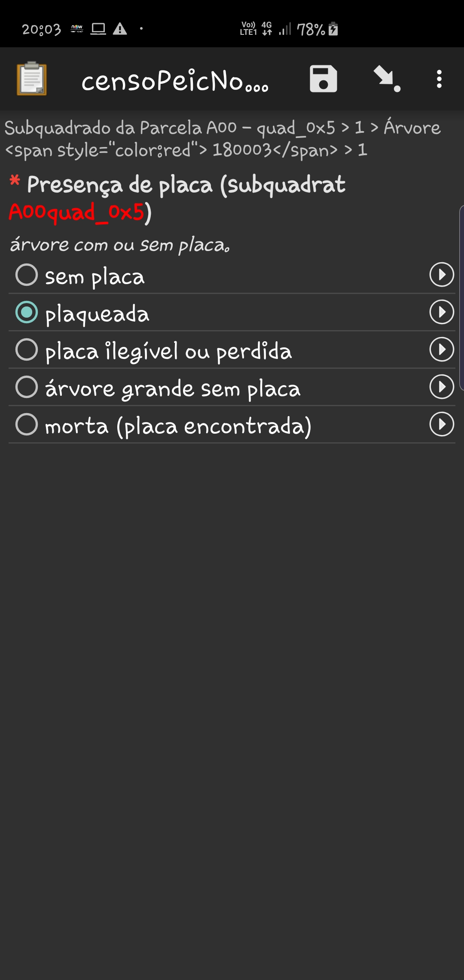Select the 'plaqueada' radio option
464x980 pixels.
(x=27, y=312)
